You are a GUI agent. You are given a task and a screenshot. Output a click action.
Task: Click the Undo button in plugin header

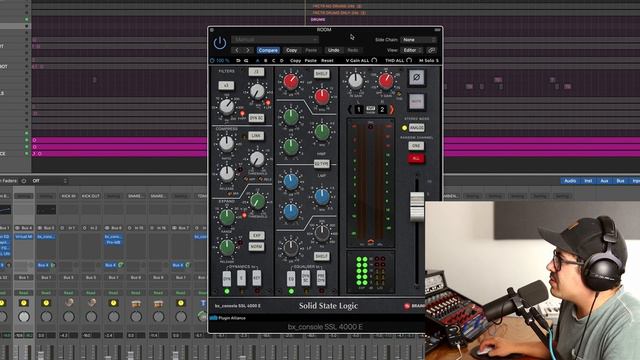(333, 50)
